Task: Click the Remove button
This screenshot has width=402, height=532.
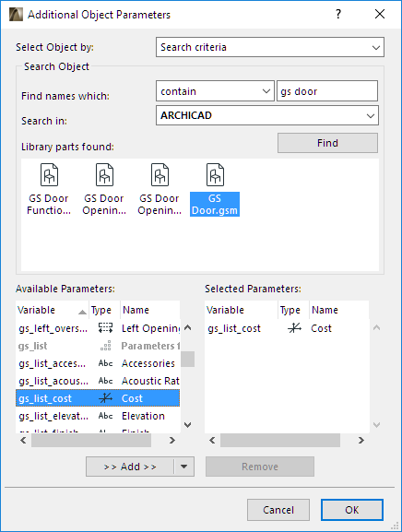Action: (x=260, y=467)
